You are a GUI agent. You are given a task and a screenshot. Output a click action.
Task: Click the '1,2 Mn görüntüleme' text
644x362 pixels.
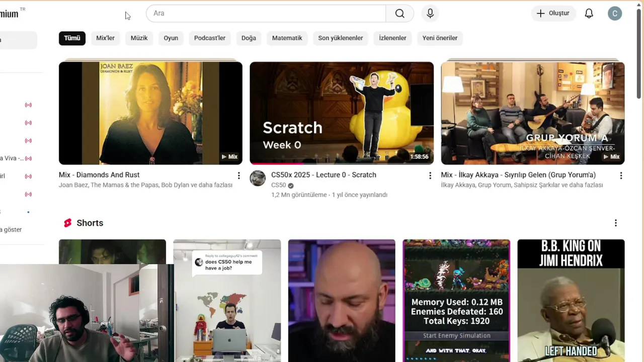click(x=299, y=195)
